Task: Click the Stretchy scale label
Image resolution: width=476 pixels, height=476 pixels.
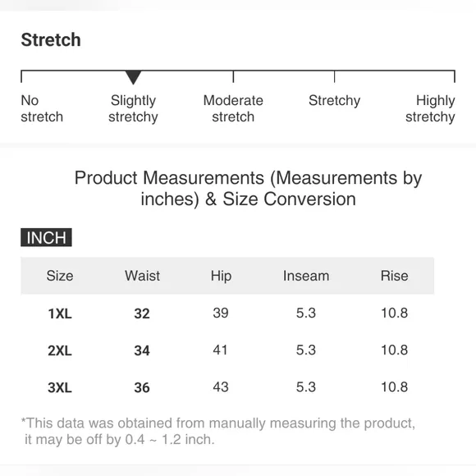Action: (x=334, y=101)
